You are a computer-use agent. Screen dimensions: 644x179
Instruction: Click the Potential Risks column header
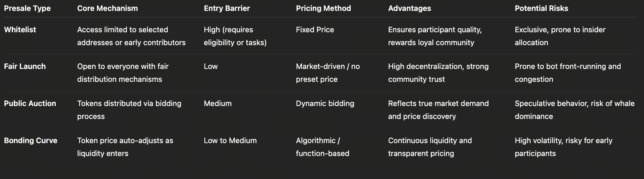coord(541,8)
